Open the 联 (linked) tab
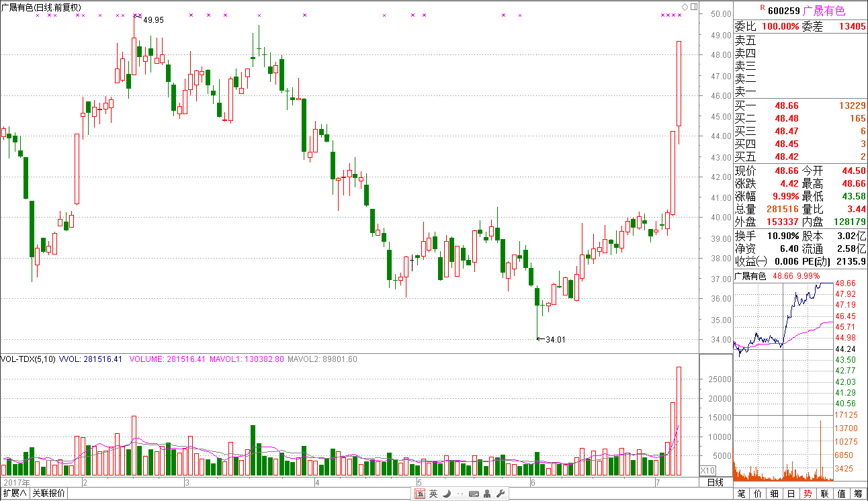 825,494
